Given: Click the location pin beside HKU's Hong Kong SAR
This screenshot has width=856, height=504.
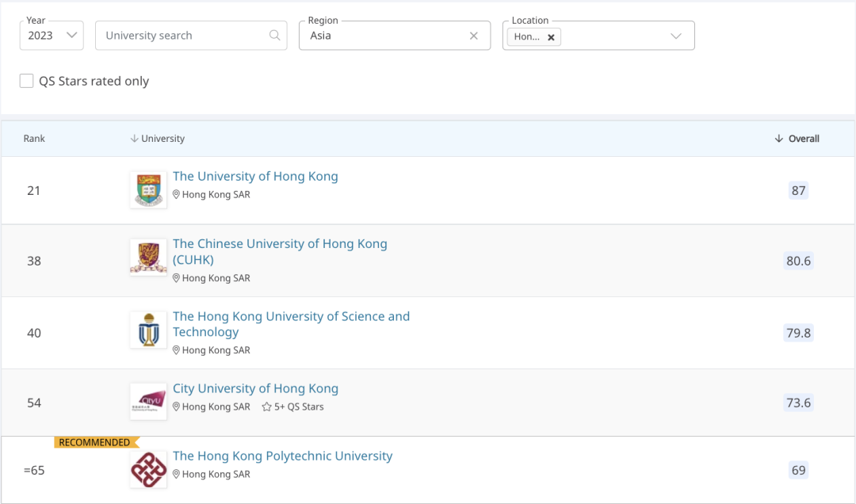Looking at the screenshot, I should coord(176,194).
